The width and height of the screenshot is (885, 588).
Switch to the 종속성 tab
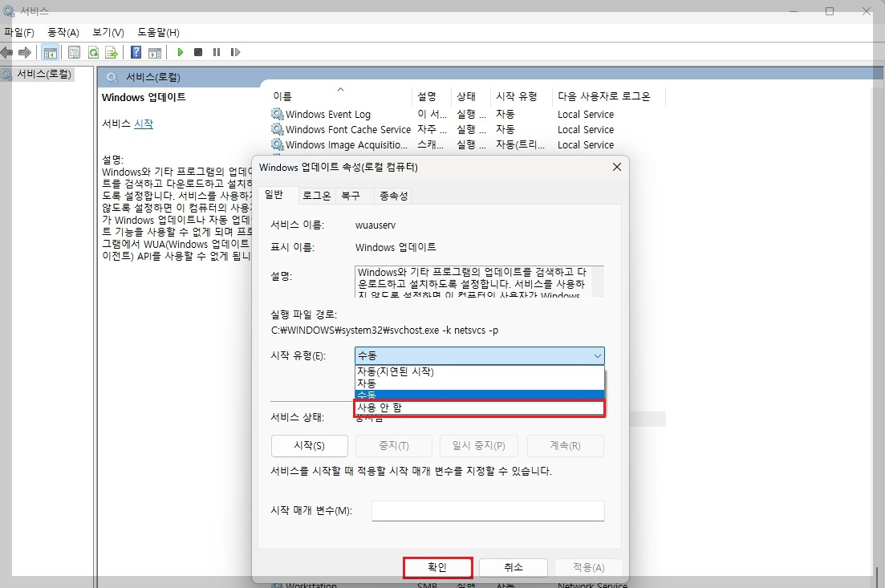[393, 196]
